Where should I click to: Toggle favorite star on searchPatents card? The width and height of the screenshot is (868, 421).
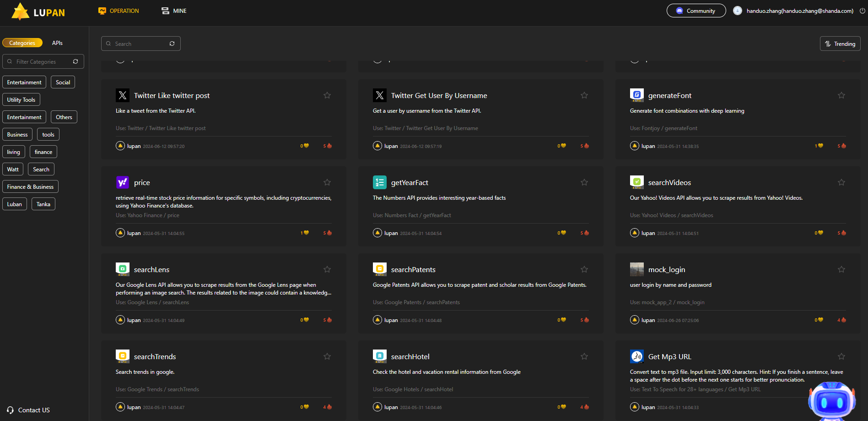pyautogui.click(x=584, y=269)
